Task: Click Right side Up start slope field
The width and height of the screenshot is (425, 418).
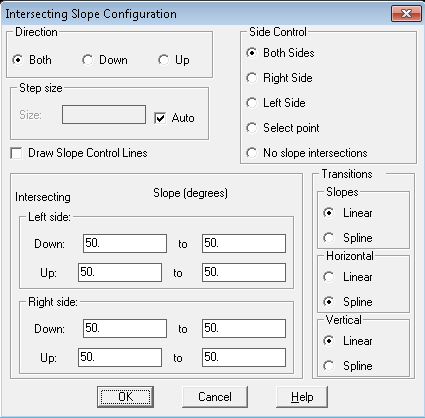Action: [x=120, y=357]
